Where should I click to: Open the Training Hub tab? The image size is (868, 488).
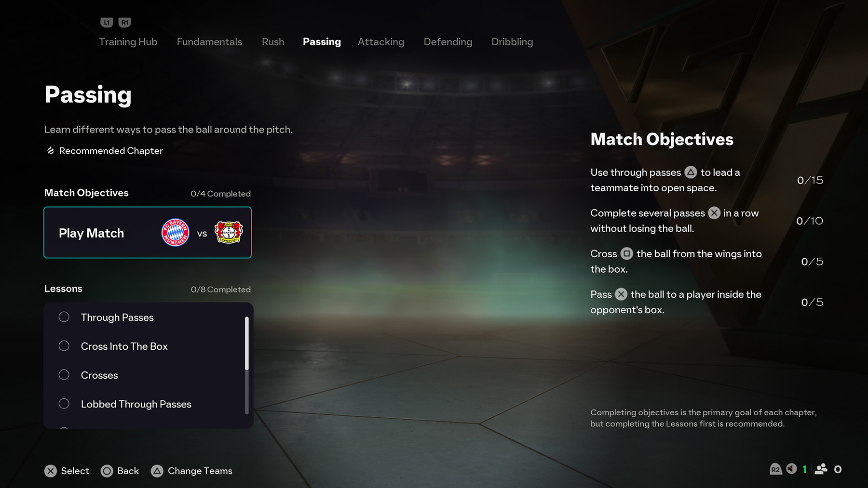128,42
